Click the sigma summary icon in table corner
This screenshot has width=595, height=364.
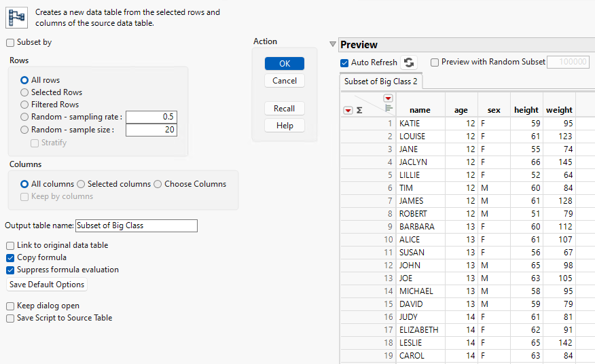pos(359,110)
